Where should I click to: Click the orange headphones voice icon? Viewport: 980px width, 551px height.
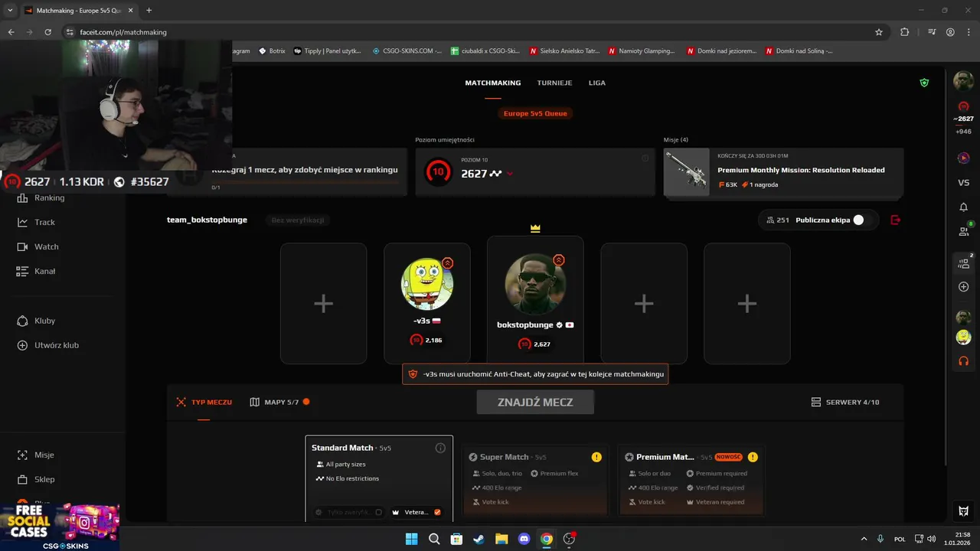point(963,361)
